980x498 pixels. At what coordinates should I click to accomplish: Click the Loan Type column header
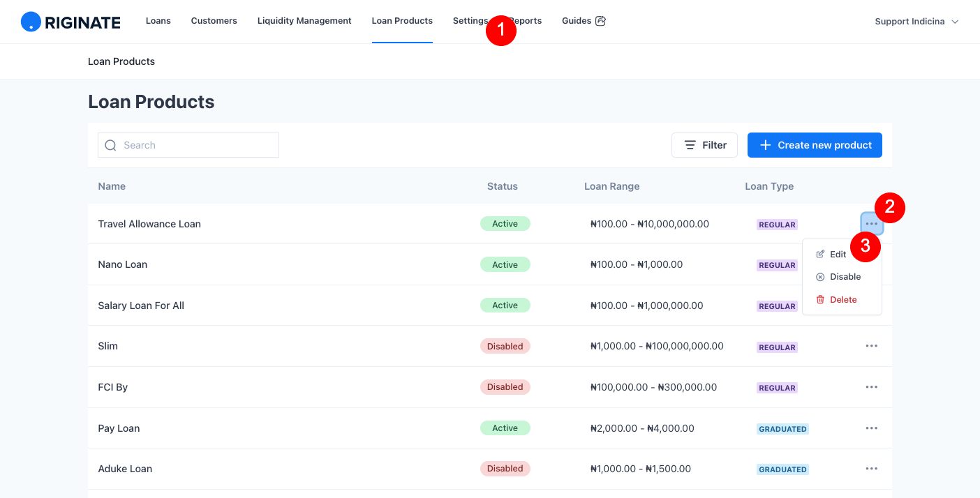tap(769, 186)
